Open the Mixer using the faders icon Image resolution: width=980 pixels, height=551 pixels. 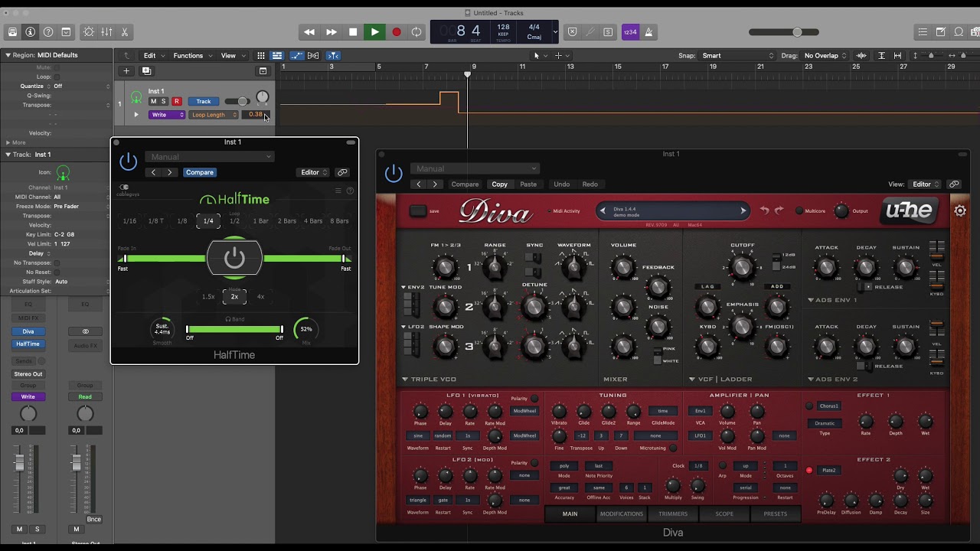[106, 32]
